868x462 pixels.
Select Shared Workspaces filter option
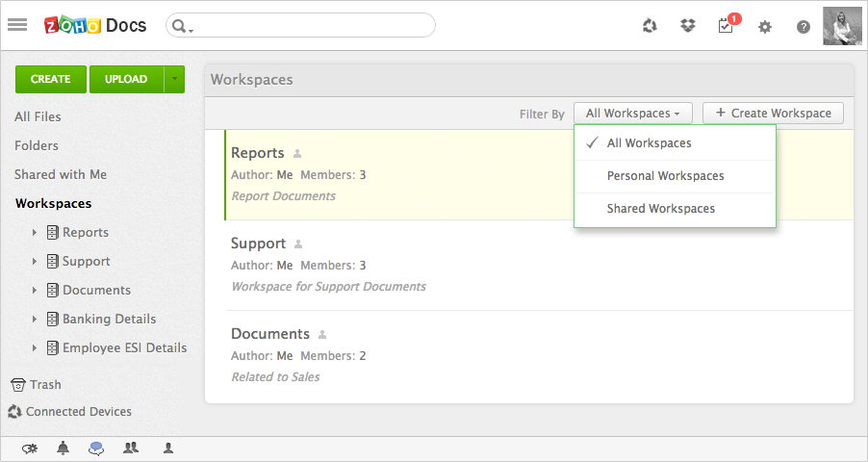tap(660, 209)
